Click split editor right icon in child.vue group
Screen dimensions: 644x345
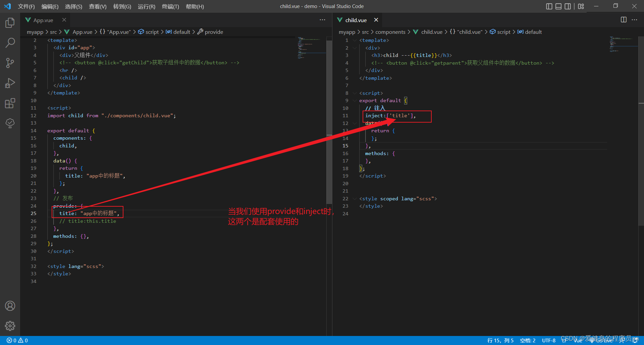[x=624, y=20]
